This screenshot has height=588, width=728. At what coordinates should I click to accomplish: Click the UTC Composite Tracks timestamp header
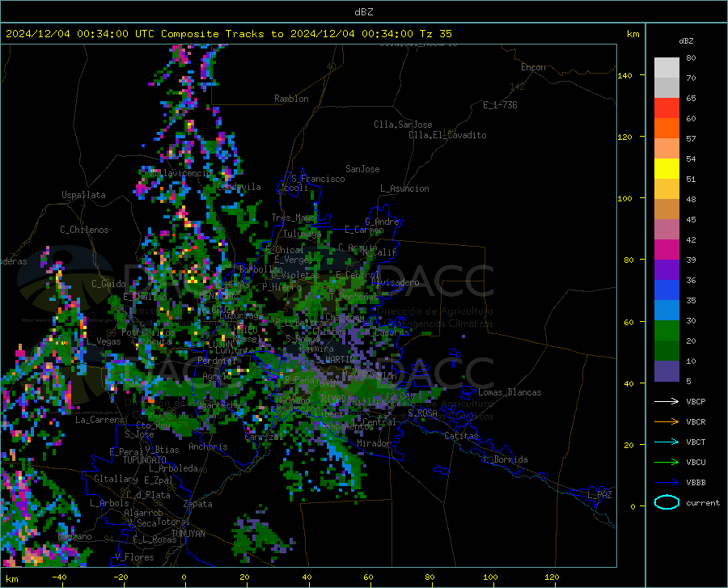click(x=228, y=34)
